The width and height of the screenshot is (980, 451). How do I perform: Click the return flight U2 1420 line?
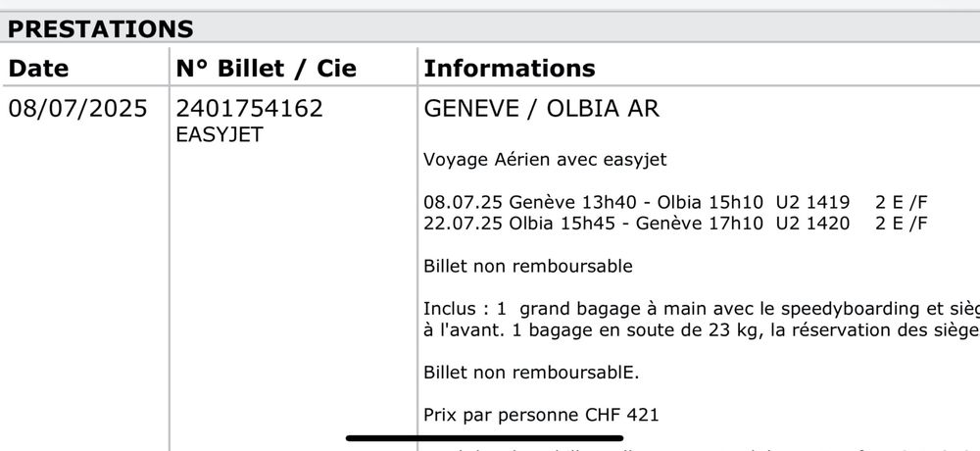[x=675, y=224]
